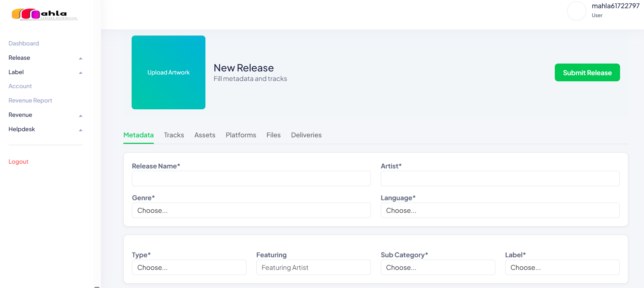Open the Genre dropdown
Screen dimensions: 644x288
[x=251, y=210]
